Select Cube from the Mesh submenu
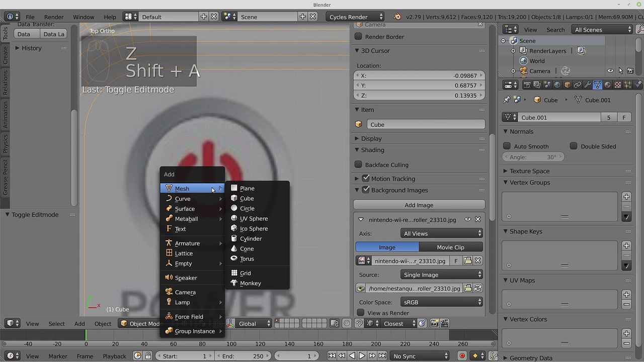644x362 pixels. coord(257,198)
